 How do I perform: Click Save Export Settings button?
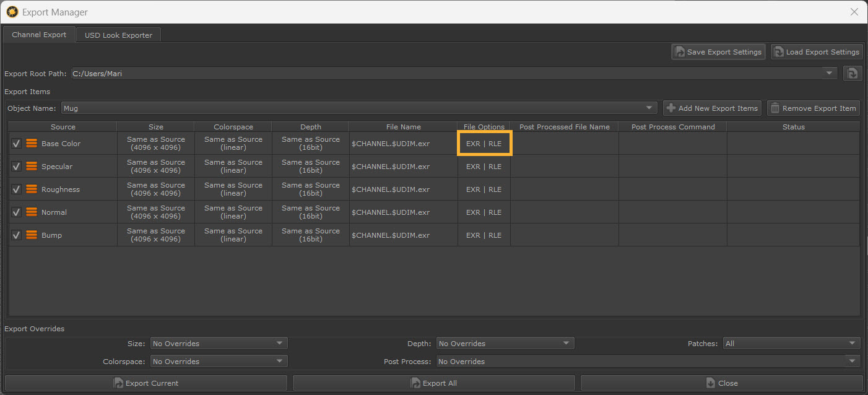718,52
